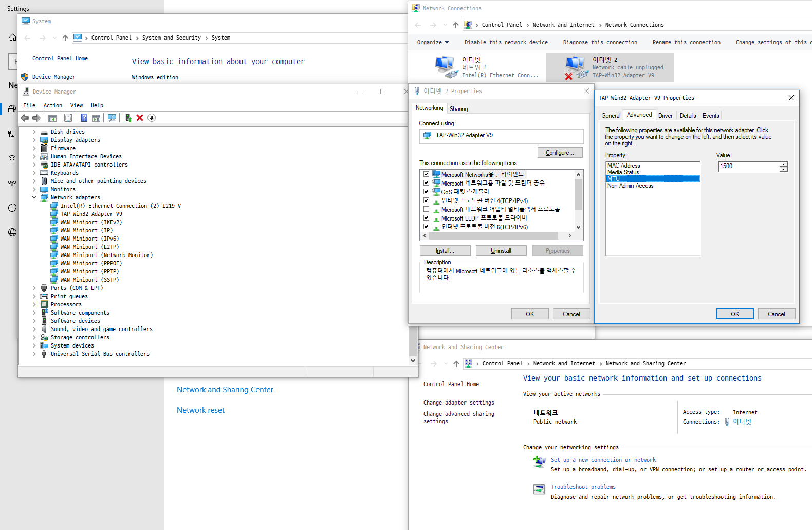Screen dimensions: 812x530
Task: Click Up arrow in System window address bar
Action: click(65, 38)
